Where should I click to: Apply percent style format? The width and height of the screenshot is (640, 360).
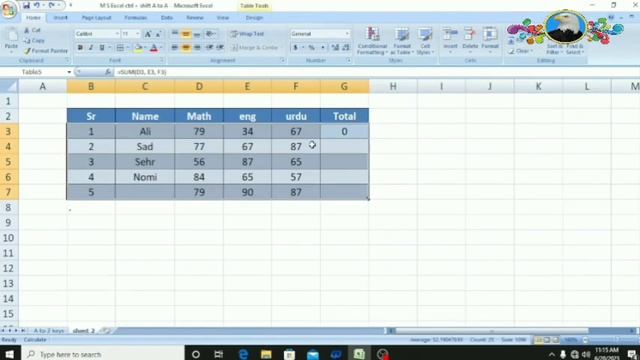pyautogui.click(x=312, y=48)
